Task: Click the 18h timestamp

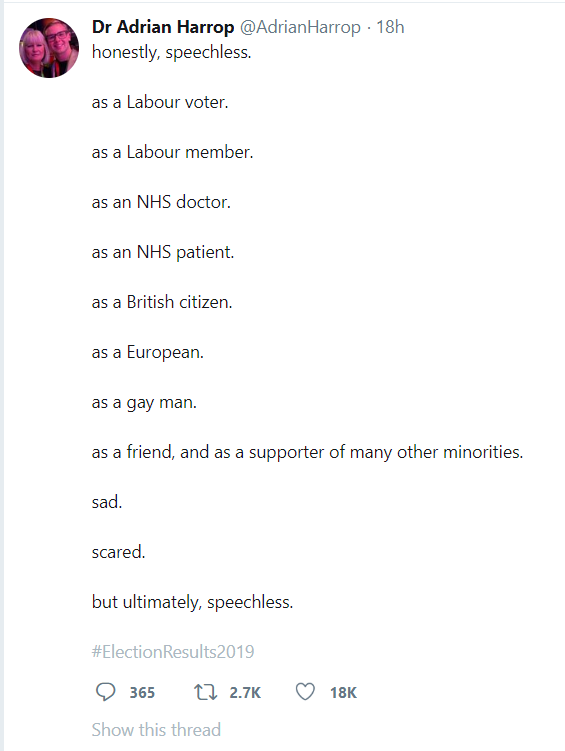Action: point(390,27)
